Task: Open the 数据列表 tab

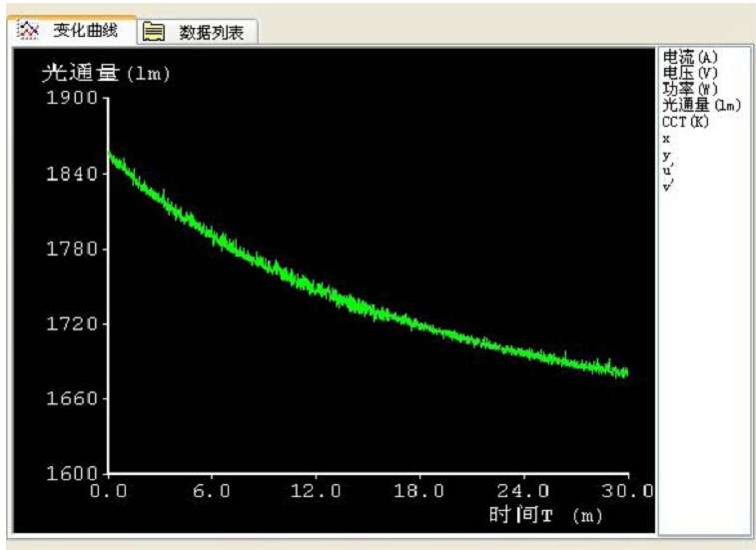Action: tap(211, 33)
